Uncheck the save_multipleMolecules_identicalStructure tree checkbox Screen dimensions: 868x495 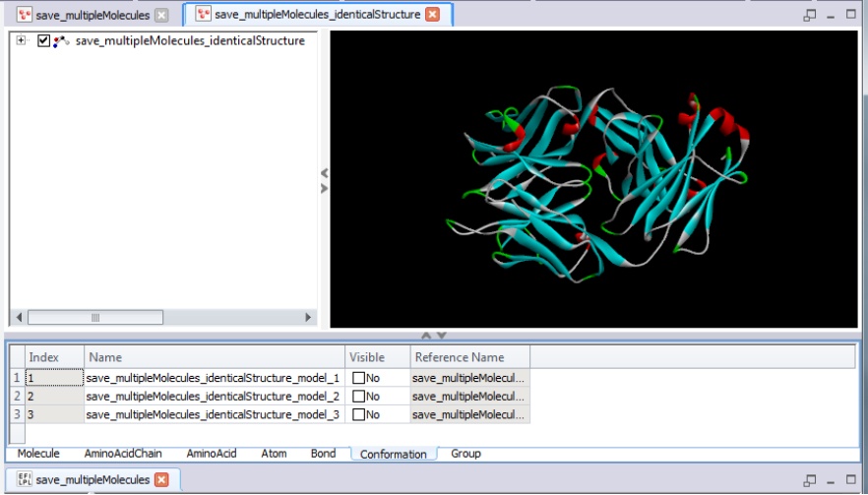point(43,41)
